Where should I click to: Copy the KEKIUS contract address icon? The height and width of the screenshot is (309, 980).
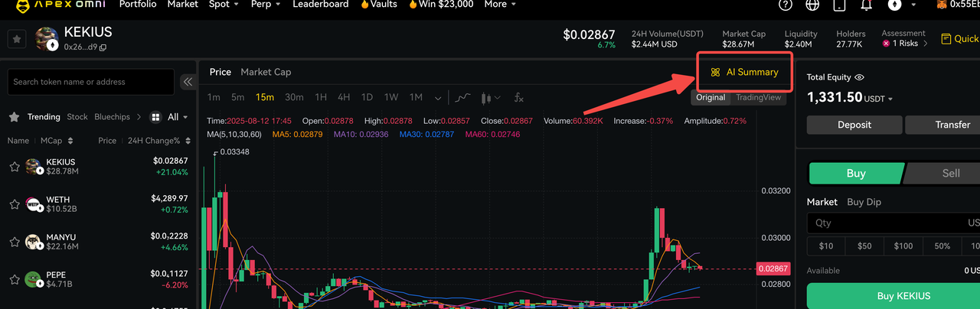pyautogui.click(x=103, y=47)
